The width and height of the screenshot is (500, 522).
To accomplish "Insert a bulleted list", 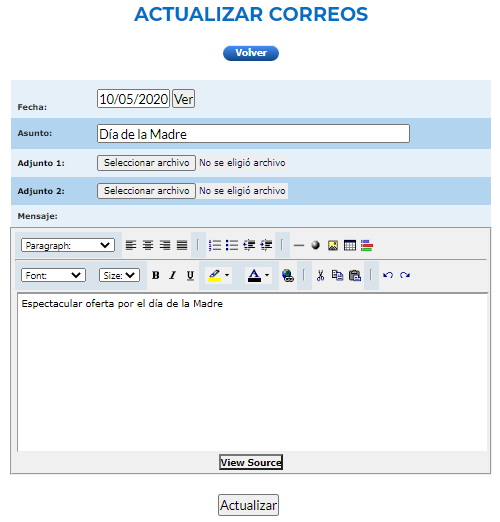I will pos(232,246).
